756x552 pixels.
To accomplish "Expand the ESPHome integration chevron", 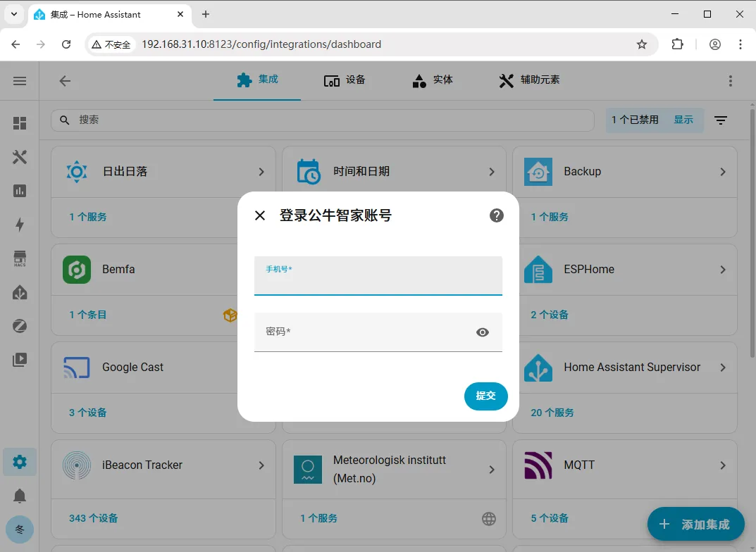I will (x=723, y=270).
